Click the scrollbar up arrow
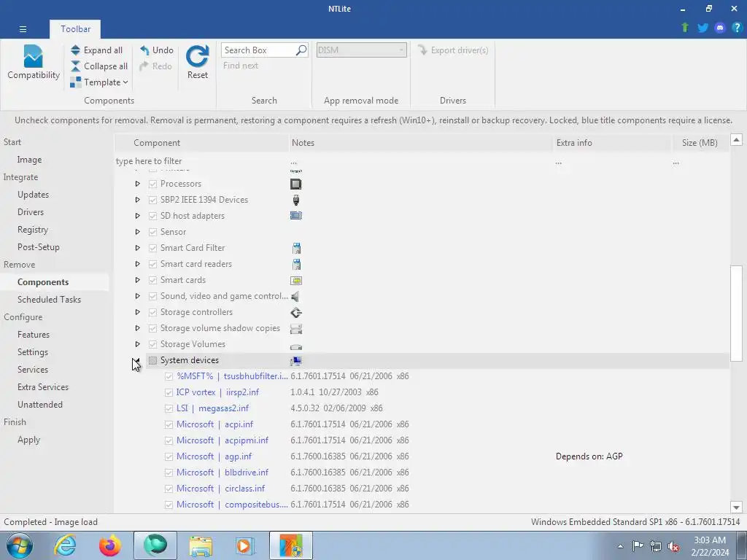 coord(736,139)
